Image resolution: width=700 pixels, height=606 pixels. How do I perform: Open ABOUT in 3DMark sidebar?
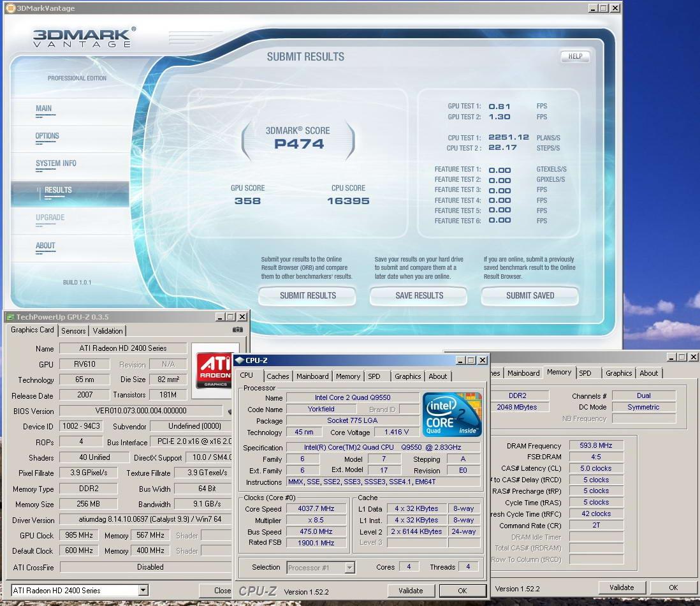[45, 246]
